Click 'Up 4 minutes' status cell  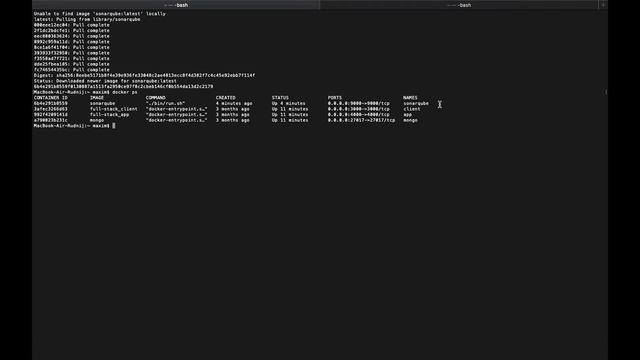288,104
